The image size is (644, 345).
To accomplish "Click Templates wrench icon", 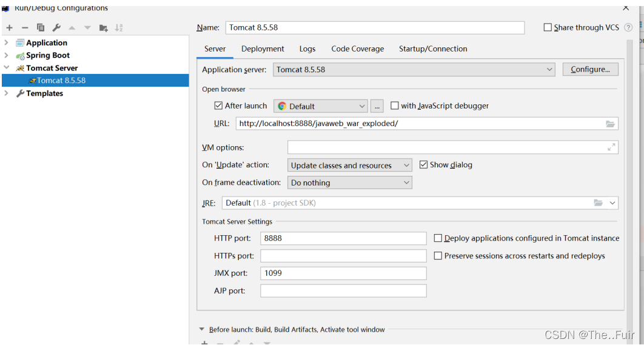I will click(20, 93).
